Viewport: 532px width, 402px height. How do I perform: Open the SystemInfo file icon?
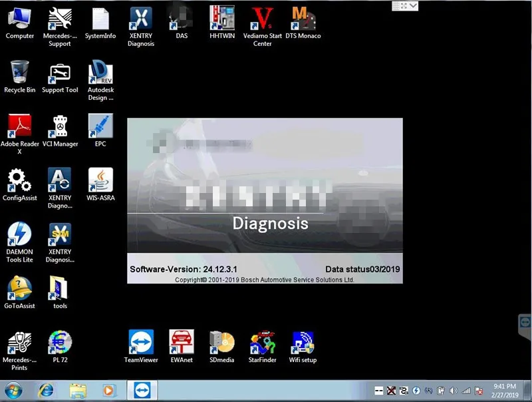(100, 23)
